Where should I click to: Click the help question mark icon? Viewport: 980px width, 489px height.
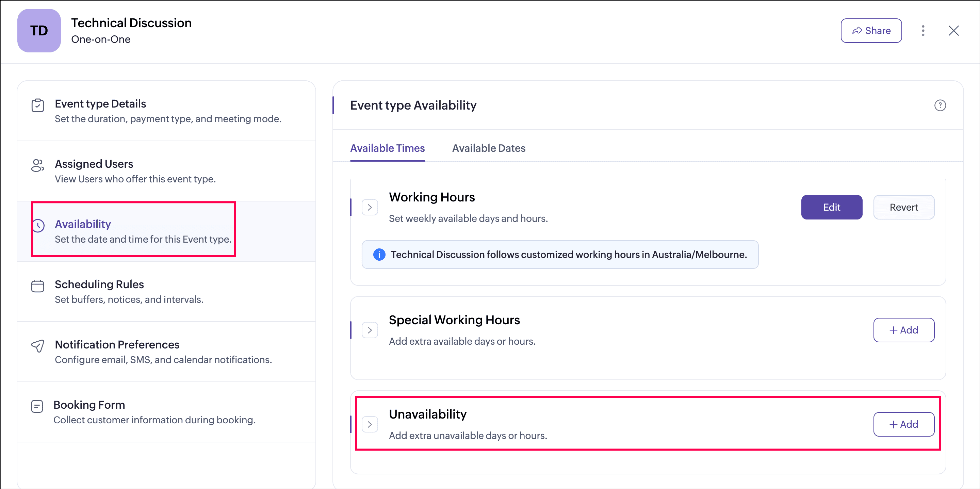[940, 105]
